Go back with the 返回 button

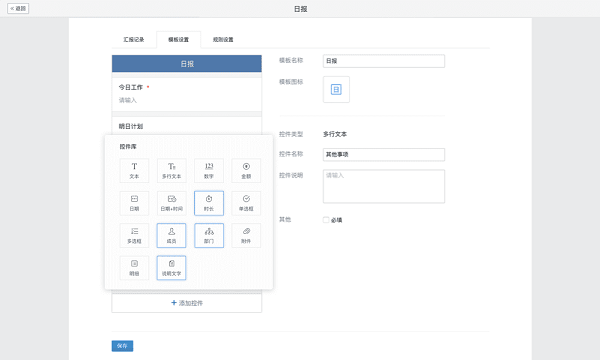[18, 8]
